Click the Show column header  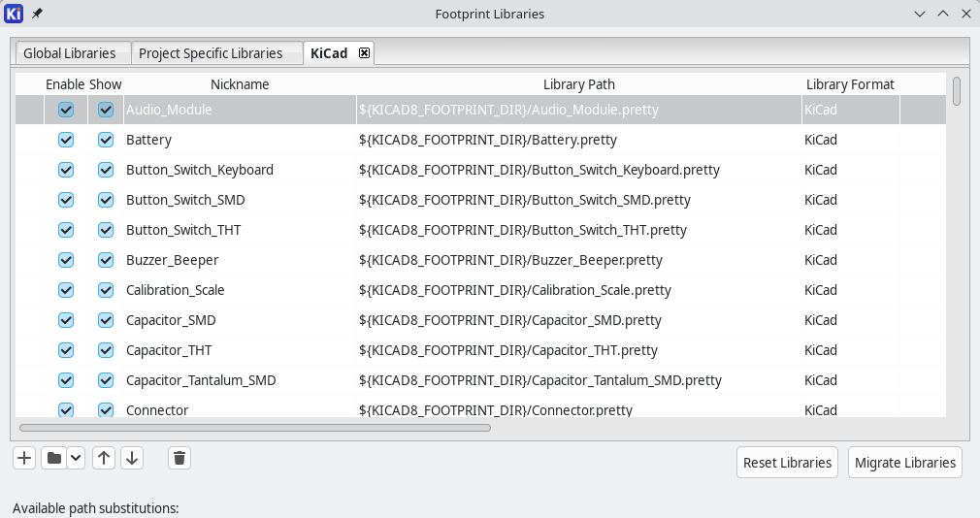[x=106, y=84]
